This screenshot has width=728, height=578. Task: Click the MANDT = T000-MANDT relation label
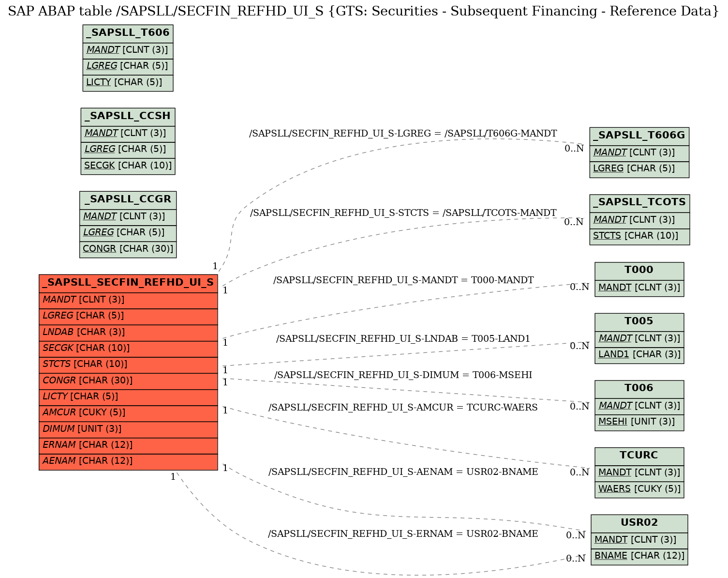pos(403,280)
